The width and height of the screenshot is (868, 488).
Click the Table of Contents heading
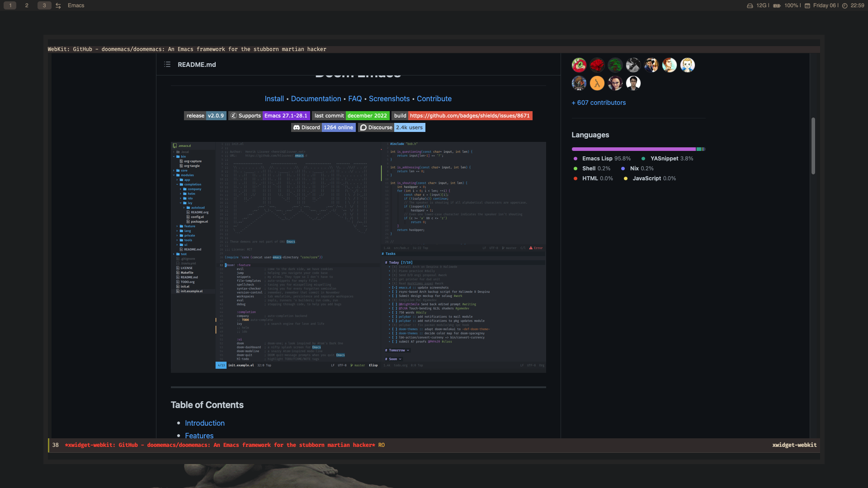coord(207,405)
